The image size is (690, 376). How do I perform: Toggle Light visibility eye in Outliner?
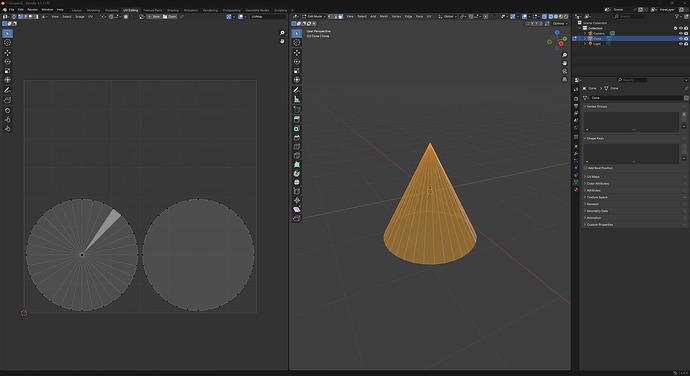[x=681, y=44]
